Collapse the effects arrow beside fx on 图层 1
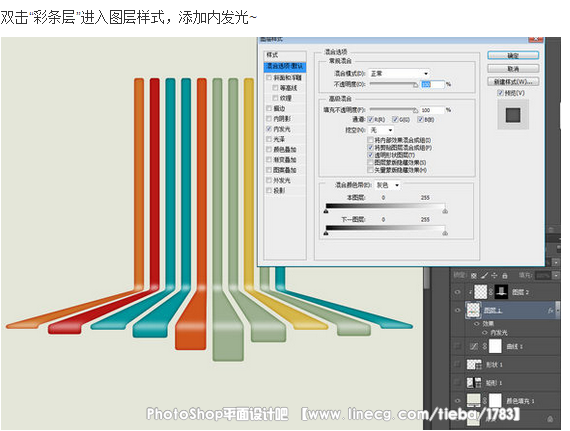This screenshot has height=431, width=570. pos(558,310)
